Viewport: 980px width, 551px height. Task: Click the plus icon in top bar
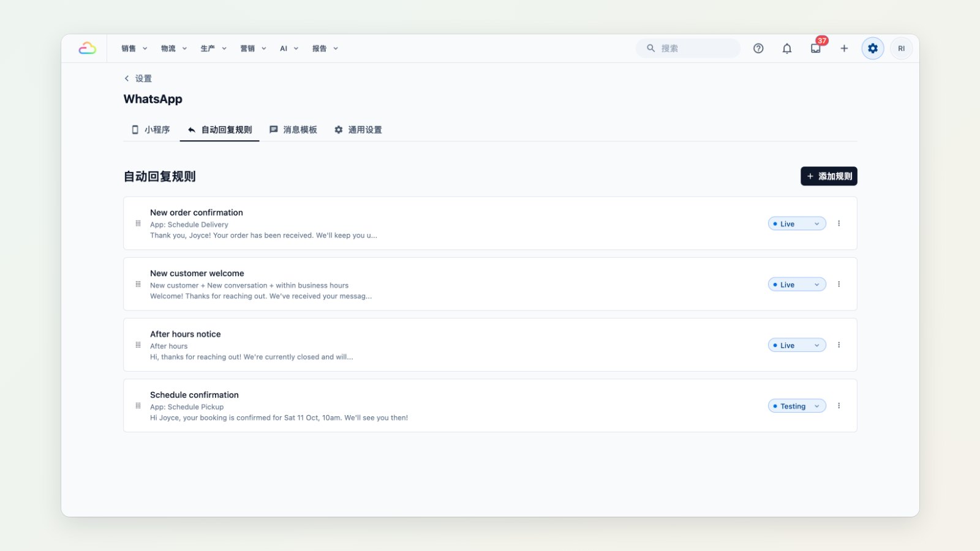click(844, 48)
